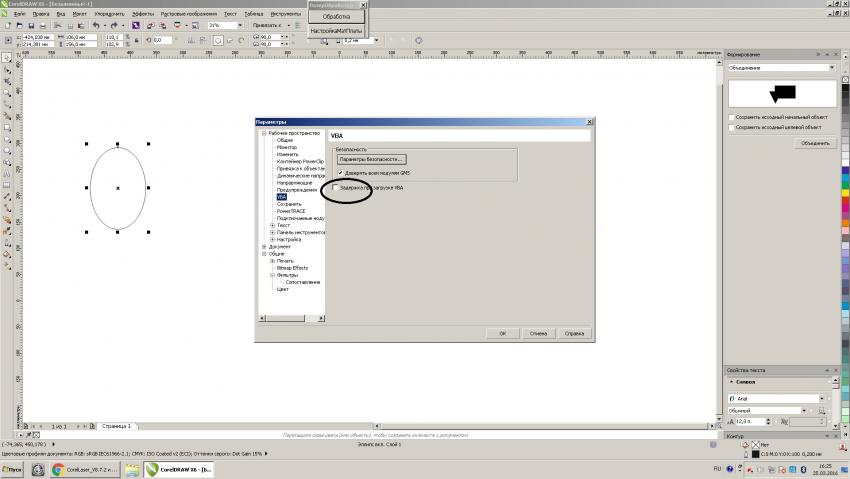Disable the trust all GMS modules checkbox
Screen dimensions: 850x479
tap(340, 172)
